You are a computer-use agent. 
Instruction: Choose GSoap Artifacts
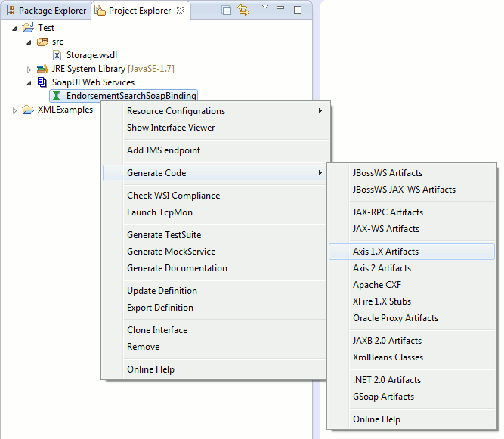[383, 397]
